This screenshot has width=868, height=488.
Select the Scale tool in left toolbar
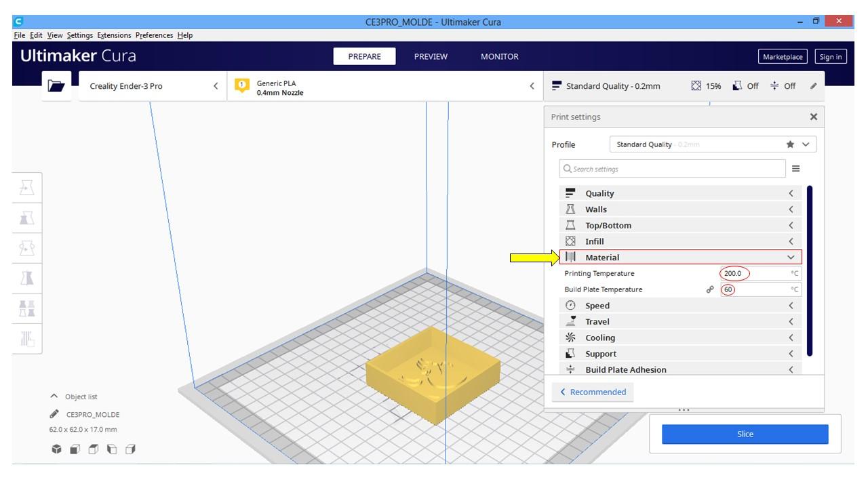26,218
